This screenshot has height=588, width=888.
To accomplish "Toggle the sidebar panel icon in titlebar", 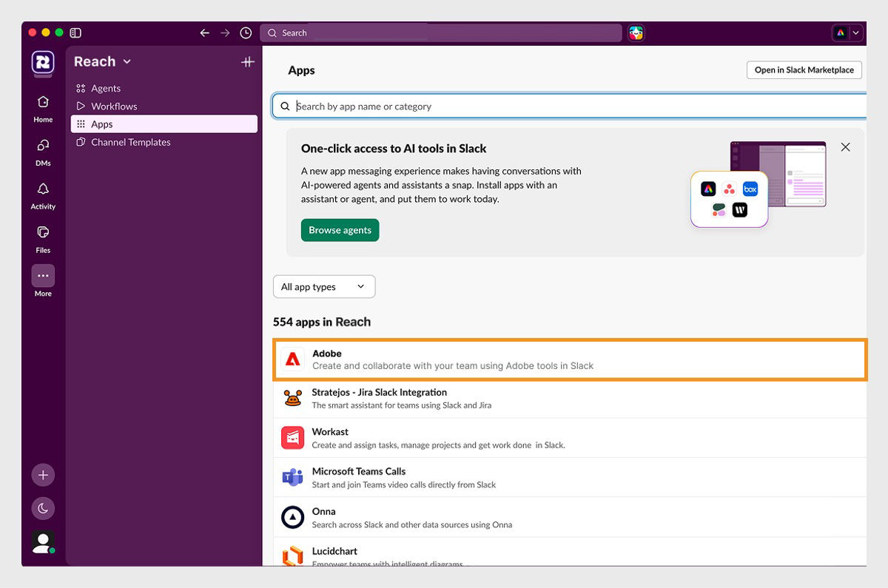I will 75,33.
